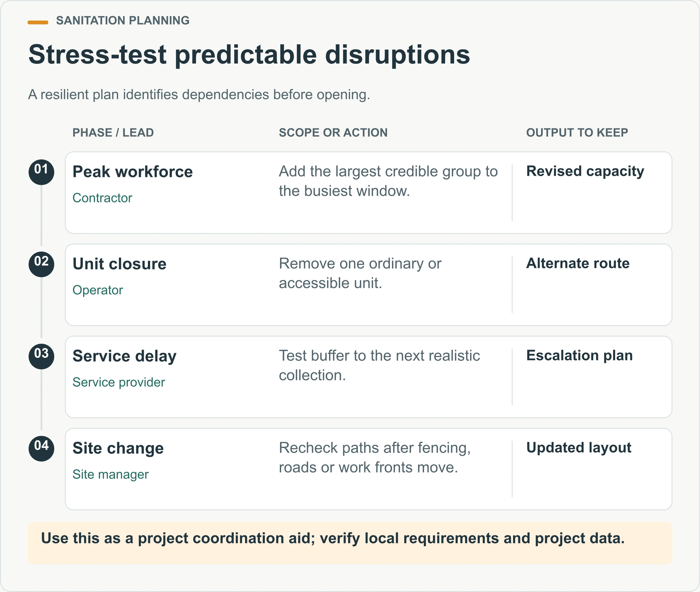This screenshot has width=700, height=592.
Task: Click the step 02 circle badge
Action: tap(41, 265)
